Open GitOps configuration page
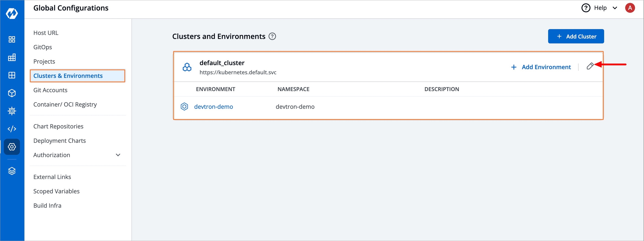Image resolution: width=644 pixels, height=241 pixels. 42,47
